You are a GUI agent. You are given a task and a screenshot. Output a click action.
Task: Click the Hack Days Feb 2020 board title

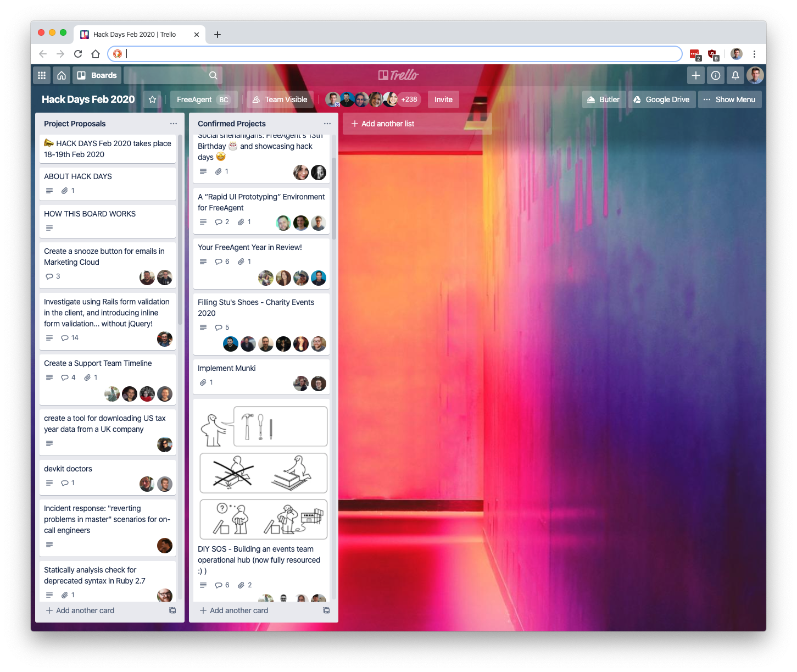[88, 99]
